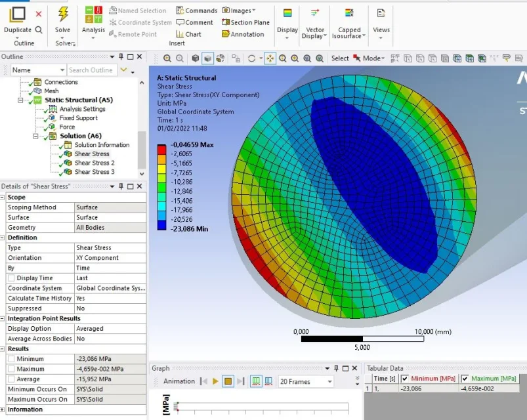Uncheck Maximum [MPa] column in Tabular Data

pyautogui.click(x=465, y=379)
